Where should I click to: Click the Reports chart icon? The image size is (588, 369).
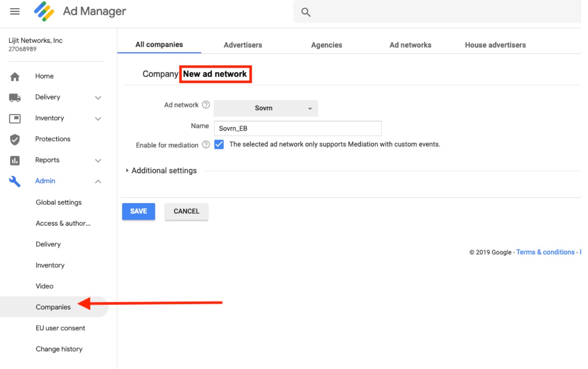coord(15,160)
